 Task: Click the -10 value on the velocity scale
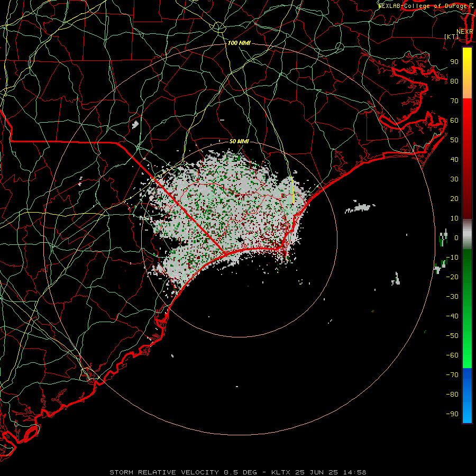(x=452, y=258)
